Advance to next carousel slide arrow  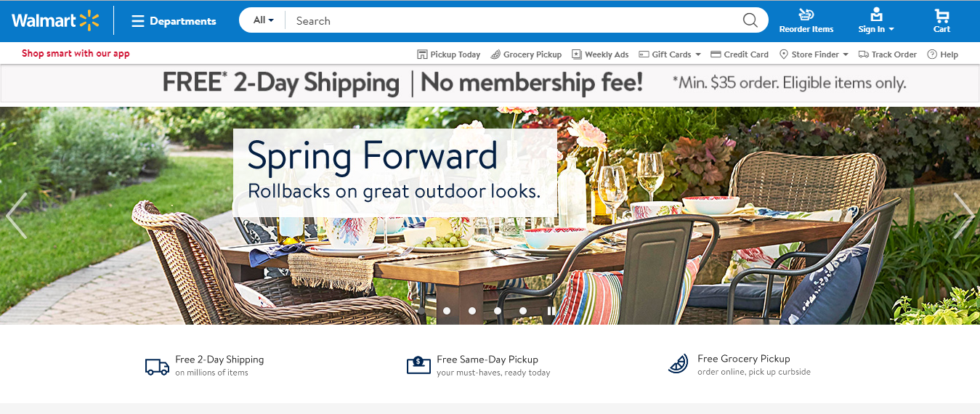964,216
